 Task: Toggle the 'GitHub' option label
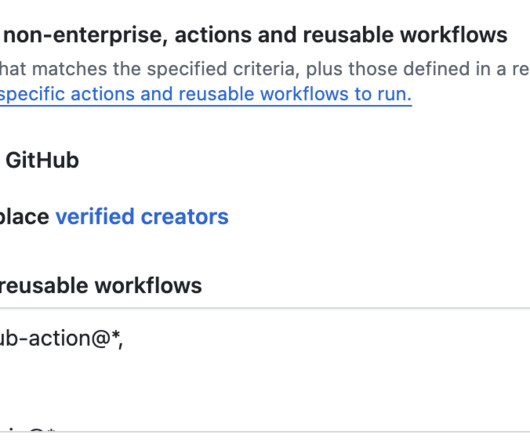tap(42, 160)
